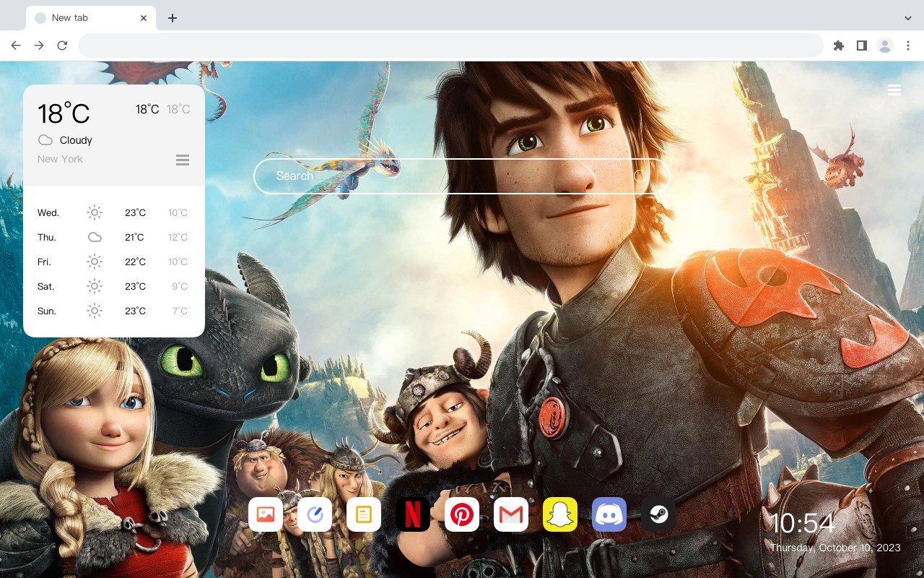924x578 pixels.
Task: Click Thursday's 12°C low temperature
Action: [x=178, y=237]
